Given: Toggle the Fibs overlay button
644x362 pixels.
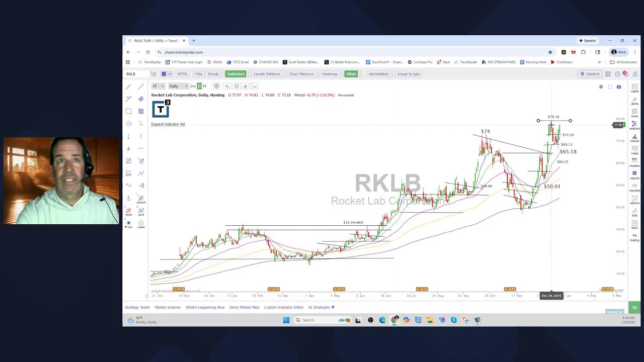Looking at the screenshot, I should click(199, 74).
